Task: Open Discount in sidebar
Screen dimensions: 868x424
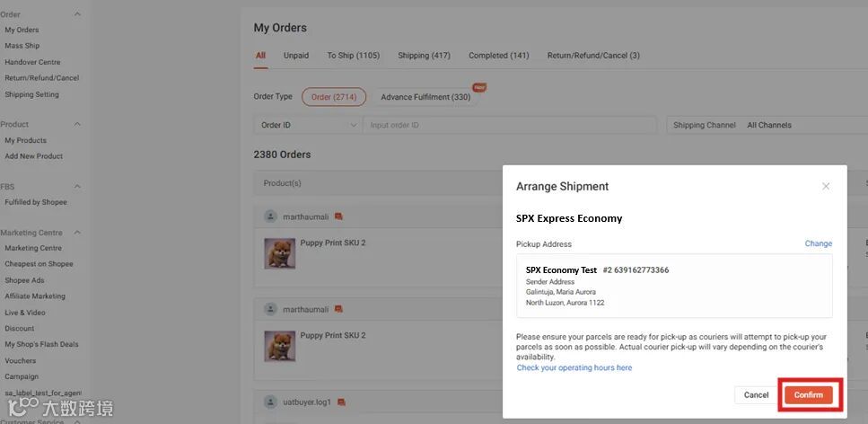Action: (x=20, y=329)
